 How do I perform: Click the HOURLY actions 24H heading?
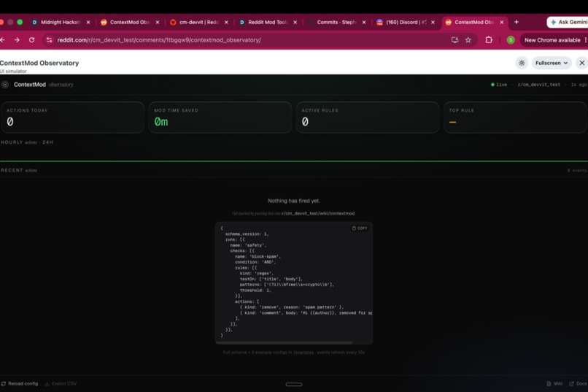tap(27, 142)
